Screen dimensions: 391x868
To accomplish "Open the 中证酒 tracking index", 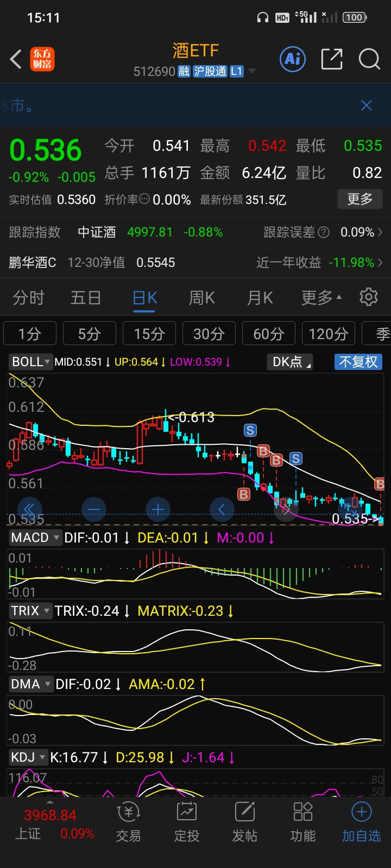I will (x=97, y=232).
